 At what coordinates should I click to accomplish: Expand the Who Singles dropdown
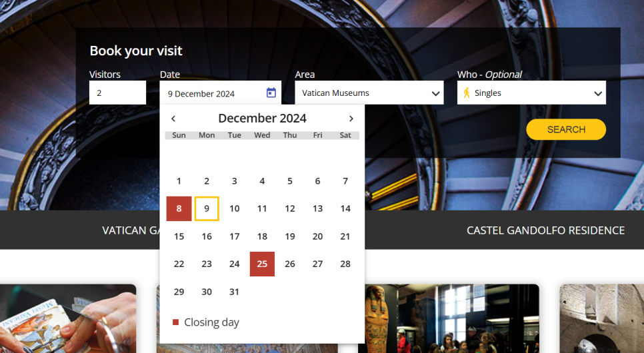(531, 93)
